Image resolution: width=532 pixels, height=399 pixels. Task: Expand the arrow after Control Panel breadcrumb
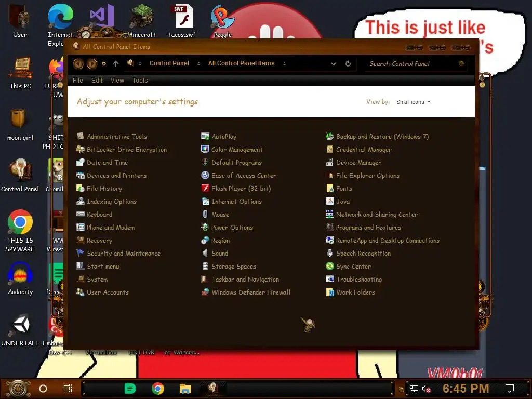point(198,63)
